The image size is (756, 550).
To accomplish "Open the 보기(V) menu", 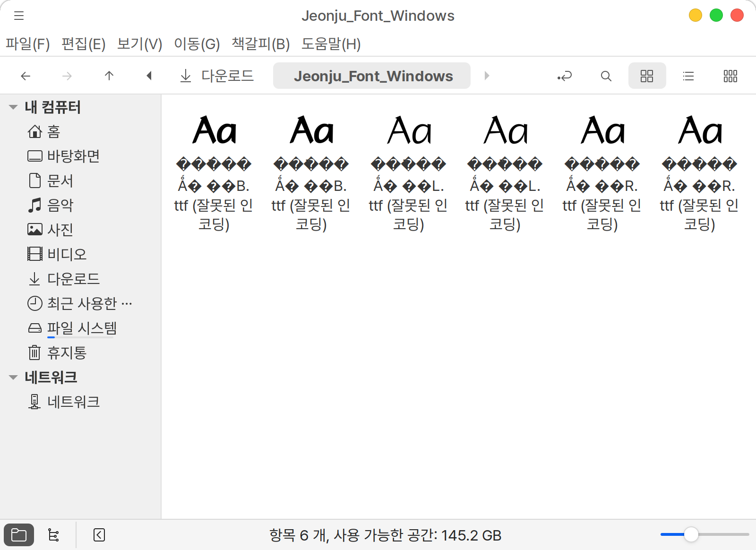I will click(x=140, y=44).
